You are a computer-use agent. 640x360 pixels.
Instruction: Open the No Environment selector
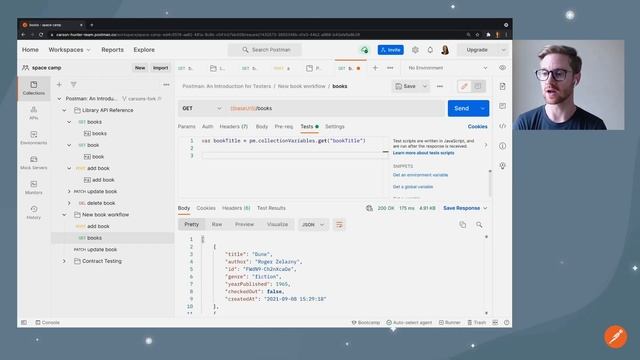tap(448, 68)
